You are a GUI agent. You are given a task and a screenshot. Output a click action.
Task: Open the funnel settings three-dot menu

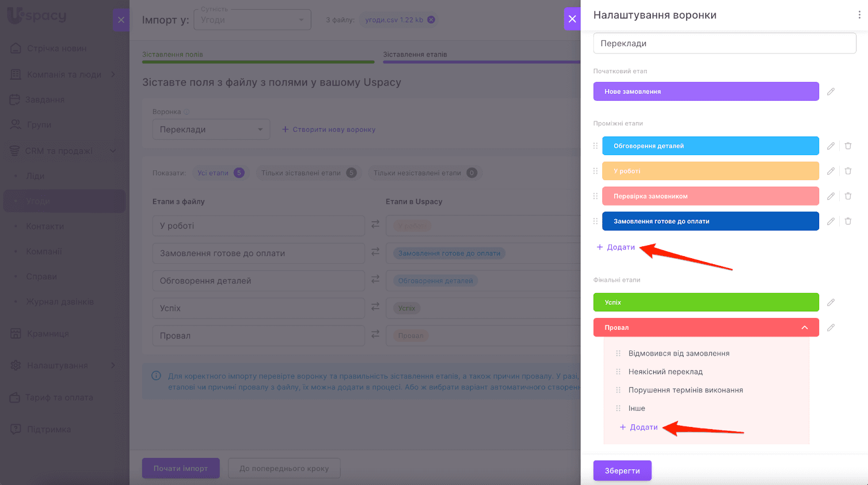[x=859, y=15]
